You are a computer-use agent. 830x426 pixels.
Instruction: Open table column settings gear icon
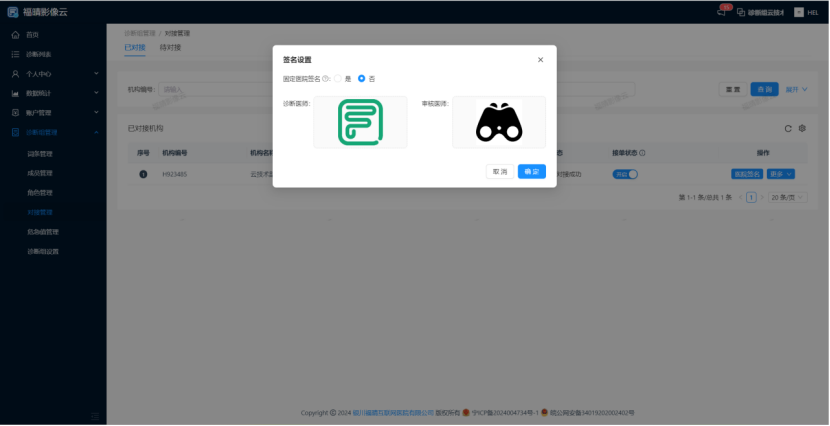(802, 129)
